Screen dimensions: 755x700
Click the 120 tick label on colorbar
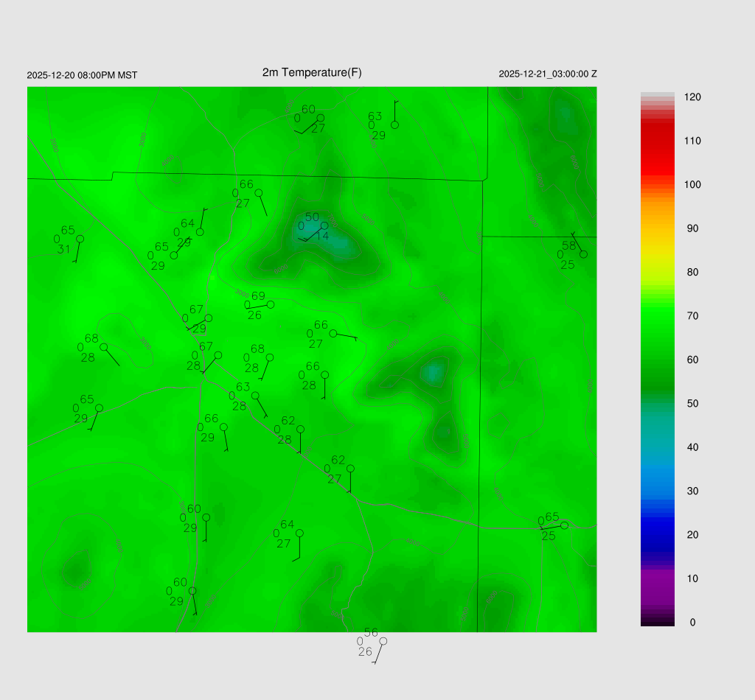(692, 97)
